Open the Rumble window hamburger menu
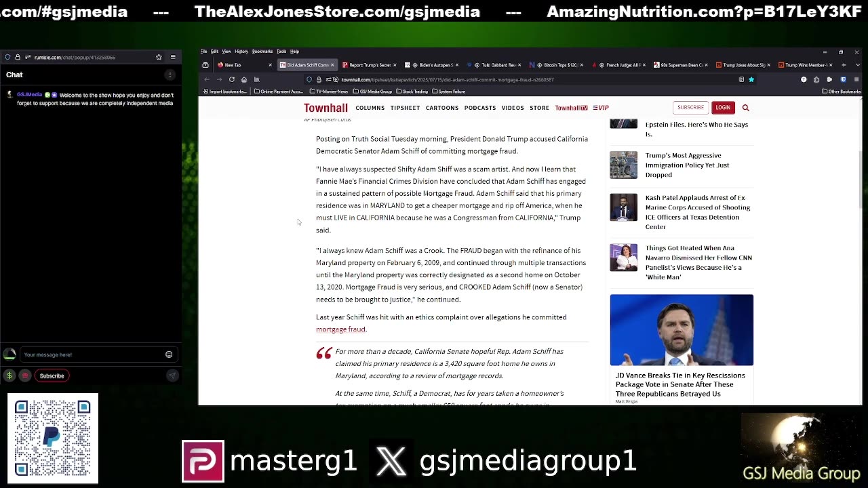Viewport: 868px width, 488px height. (173, 57)
